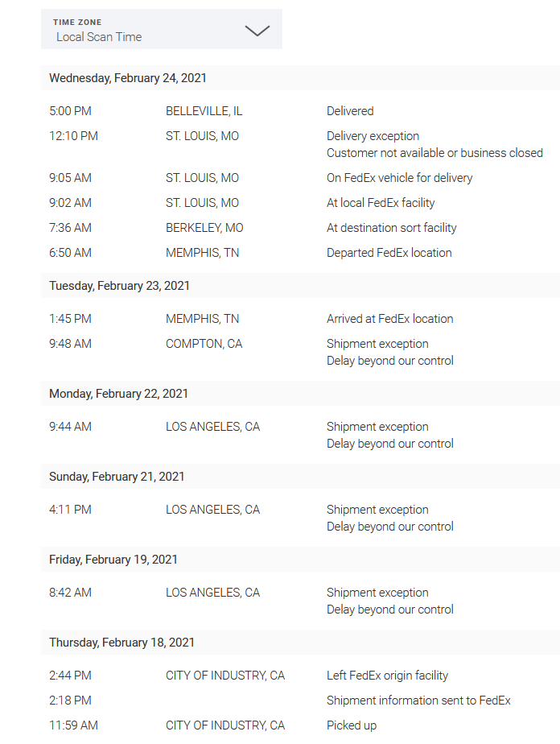Viewport: 560px width, 744px height.
Task: Select Local Scan Time option
Action: [x=98, y=36]
